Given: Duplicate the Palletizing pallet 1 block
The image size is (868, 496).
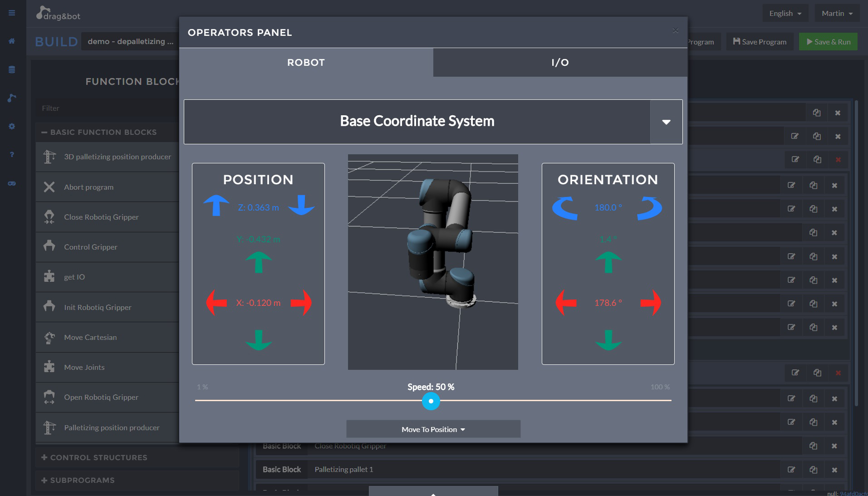Looking at the screenshot, I should 813,470.
